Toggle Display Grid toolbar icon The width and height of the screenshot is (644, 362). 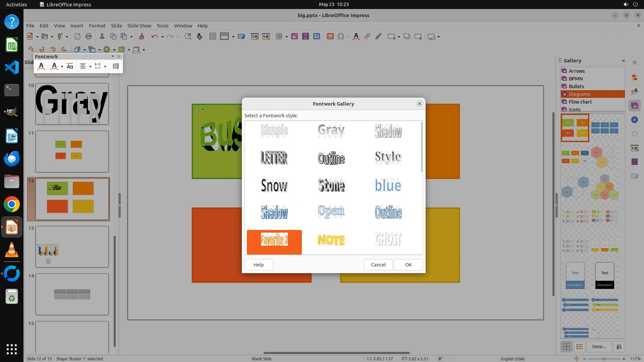click(212, 37)
